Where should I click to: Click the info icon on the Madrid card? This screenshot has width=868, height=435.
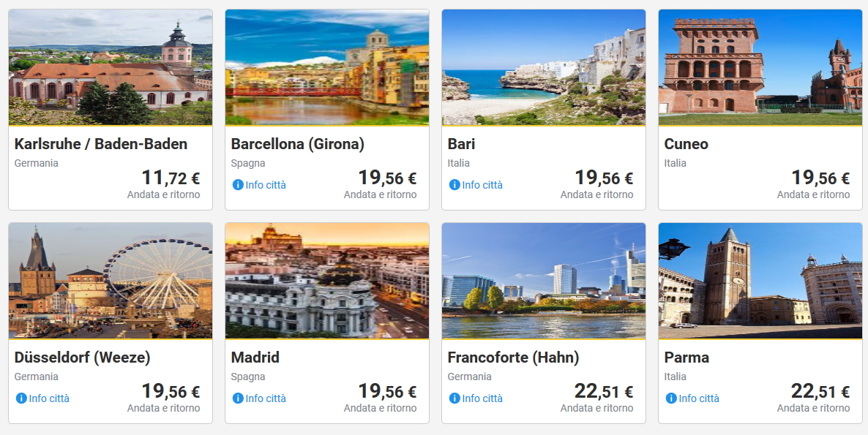click(x=237, y=398)
